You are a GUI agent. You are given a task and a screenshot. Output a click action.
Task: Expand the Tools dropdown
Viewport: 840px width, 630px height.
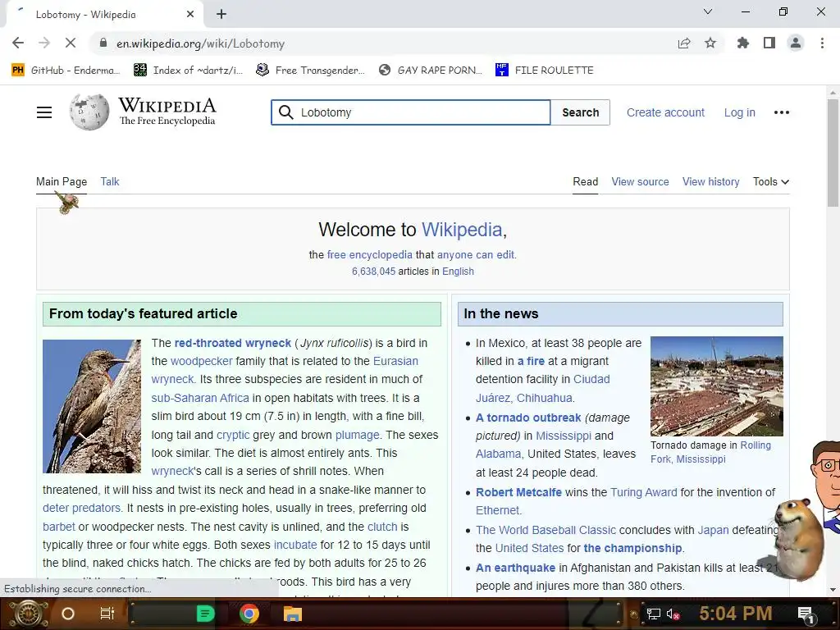click(770, 181)
